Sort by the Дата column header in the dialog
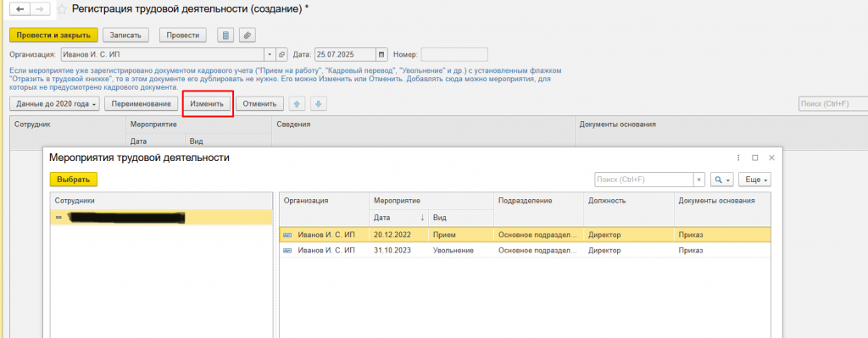 [398, 218]
